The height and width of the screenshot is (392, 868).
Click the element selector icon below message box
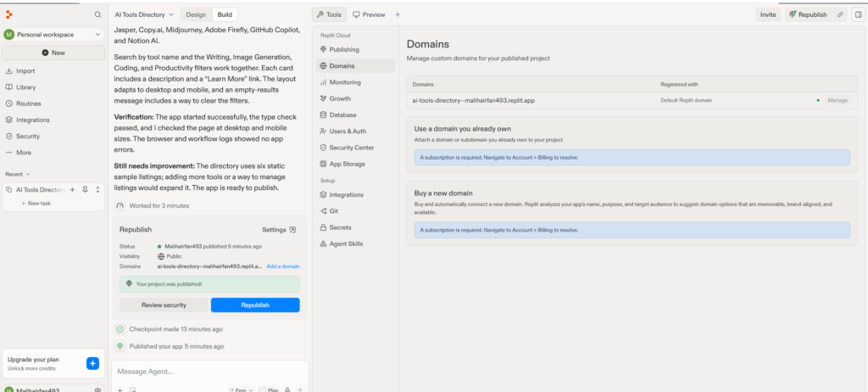point(133,389)
